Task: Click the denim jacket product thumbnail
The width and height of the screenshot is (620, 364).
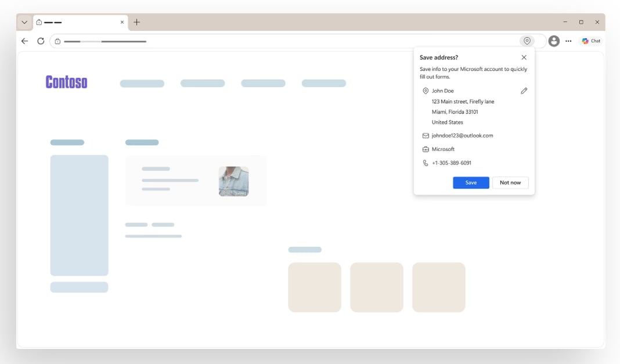Action: pyautogui.click(x=233, y=181)
